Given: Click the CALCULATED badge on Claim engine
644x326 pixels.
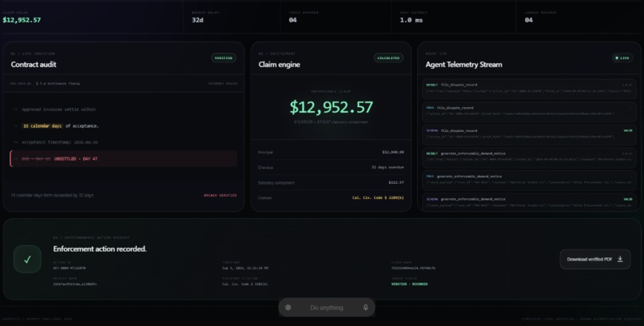Looking at the screenshot, I should [x=388, y=58].
